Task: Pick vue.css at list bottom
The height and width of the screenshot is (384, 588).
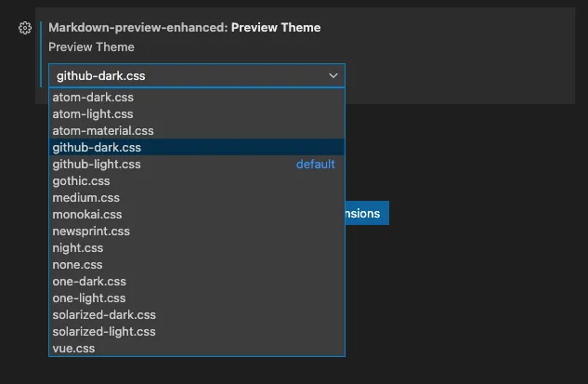Action: (73, 348)
